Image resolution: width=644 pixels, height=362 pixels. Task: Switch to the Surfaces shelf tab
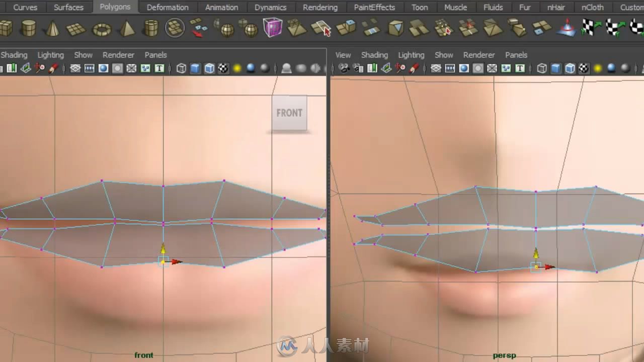(x=68, y=7)
